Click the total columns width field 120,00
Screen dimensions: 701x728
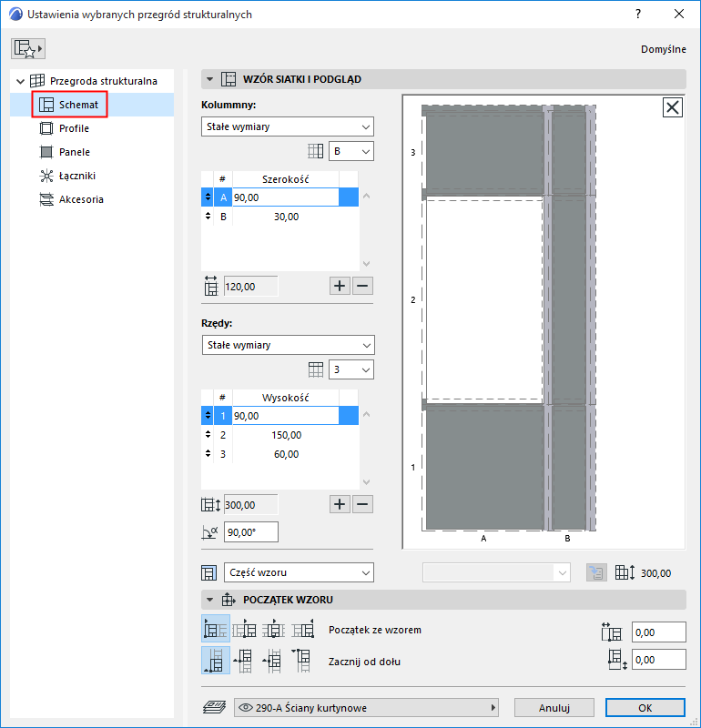tap(251, 287)
